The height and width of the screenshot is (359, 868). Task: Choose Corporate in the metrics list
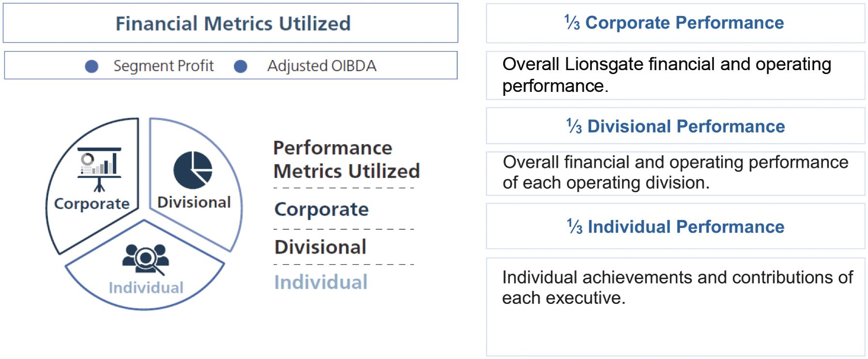(x=322, y=209)
